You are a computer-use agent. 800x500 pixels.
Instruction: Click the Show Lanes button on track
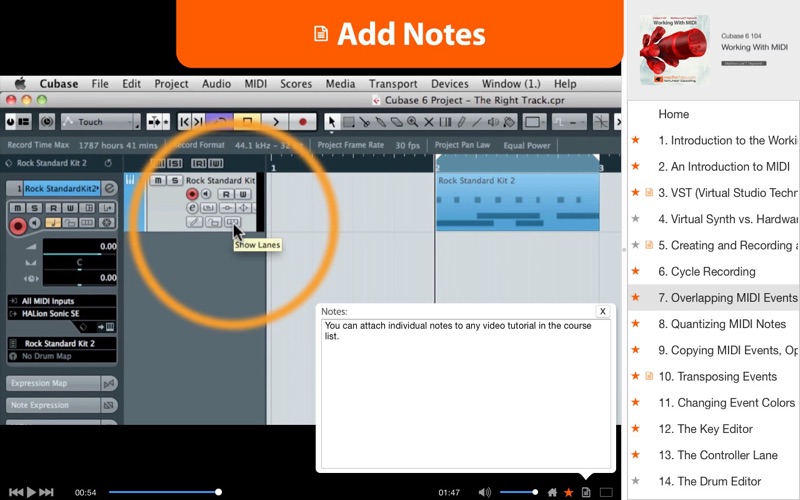coord(232,222)
